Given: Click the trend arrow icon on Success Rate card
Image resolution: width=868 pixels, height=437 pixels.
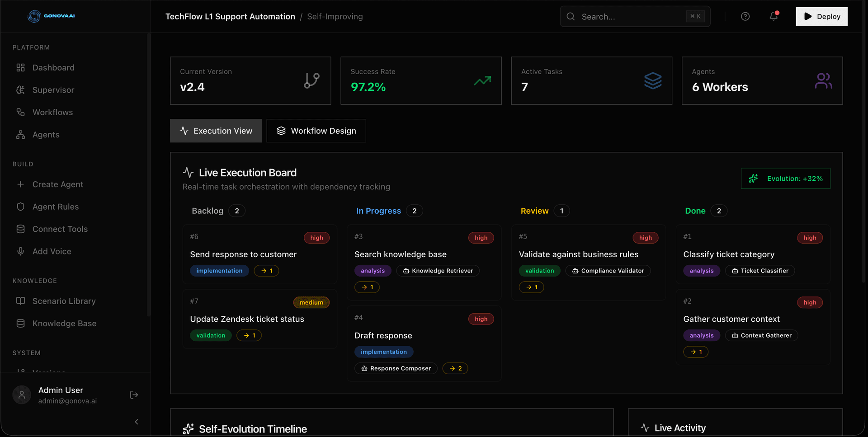Looking at the screenshot, I should tap(482, 81).
